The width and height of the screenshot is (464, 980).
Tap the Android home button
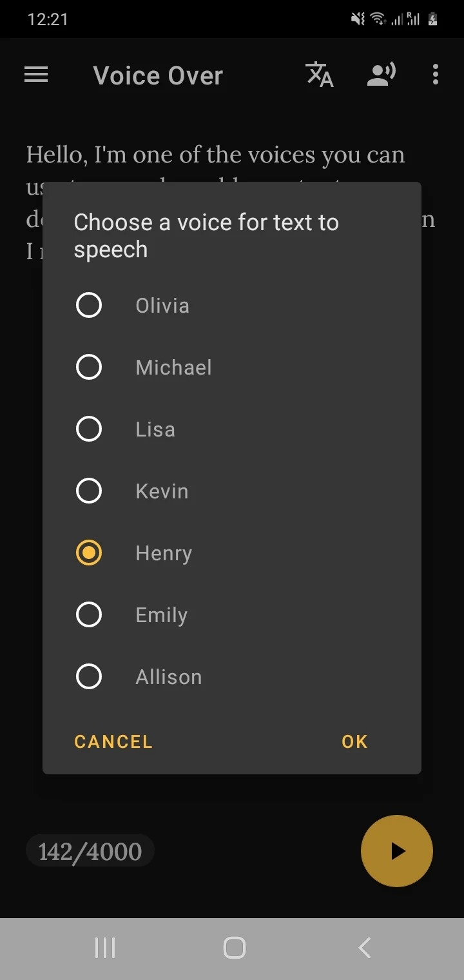click(x=234, y=948)
